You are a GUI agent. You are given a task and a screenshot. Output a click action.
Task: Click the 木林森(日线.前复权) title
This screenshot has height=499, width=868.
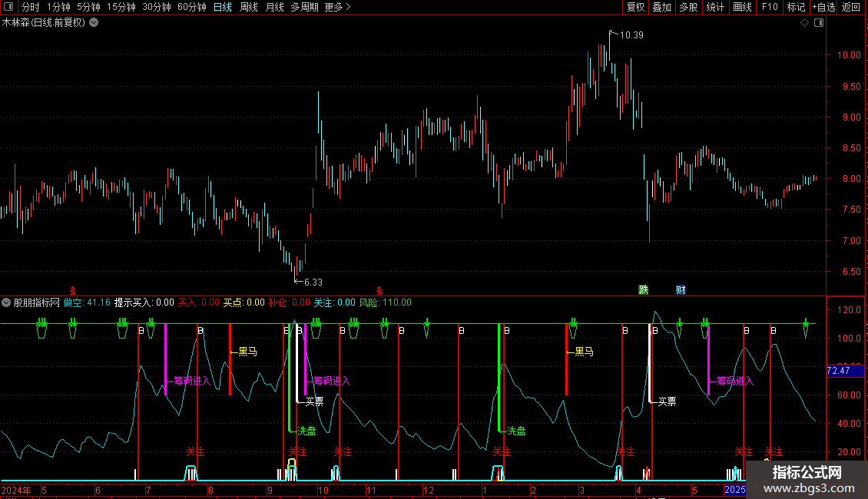point(44,23)
